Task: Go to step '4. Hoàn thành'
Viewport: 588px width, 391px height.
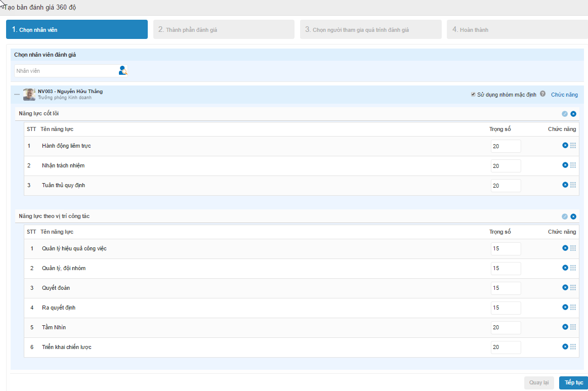Action: 517,30
